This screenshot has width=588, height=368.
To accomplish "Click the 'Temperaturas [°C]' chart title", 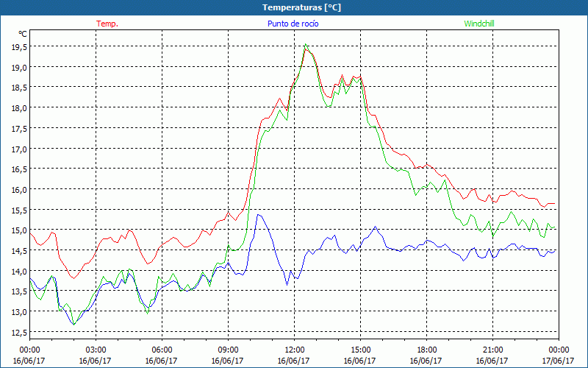I will click(301, 7).
